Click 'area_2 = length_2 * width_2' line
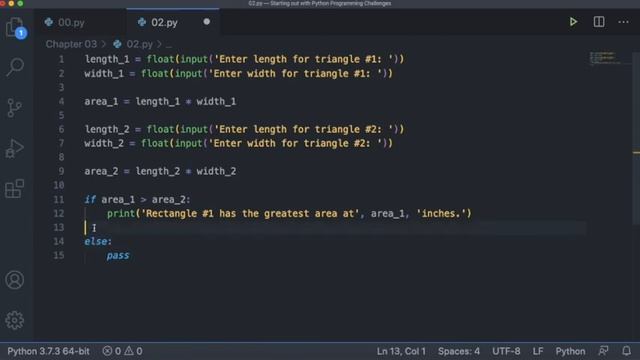Image resolution: width=640 pixels, height=360 pixels. click(160, 171)
